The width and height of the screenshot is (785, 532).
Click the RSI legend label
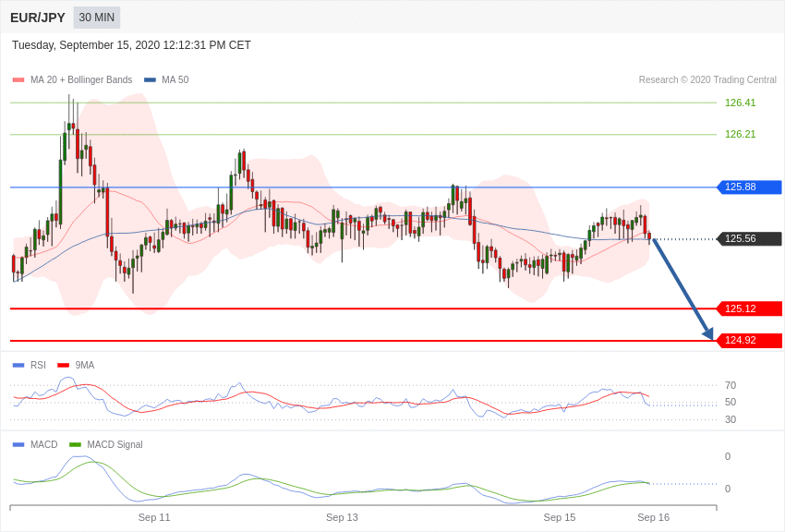38,366
